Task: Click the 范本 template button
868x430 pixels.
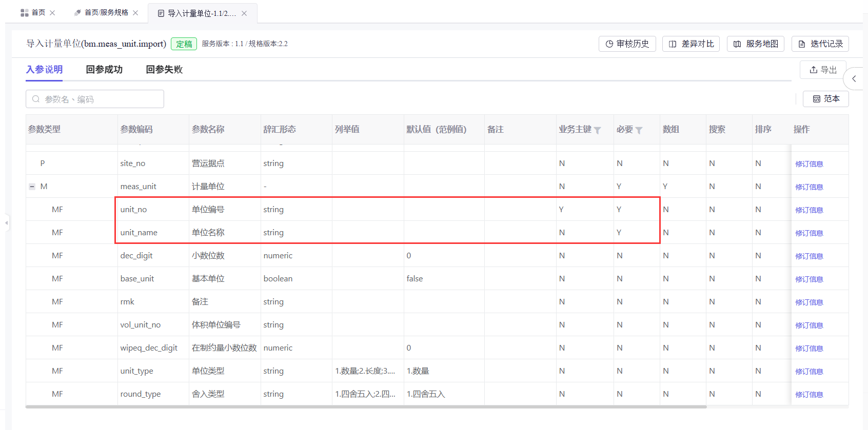Action: [825, 99]
